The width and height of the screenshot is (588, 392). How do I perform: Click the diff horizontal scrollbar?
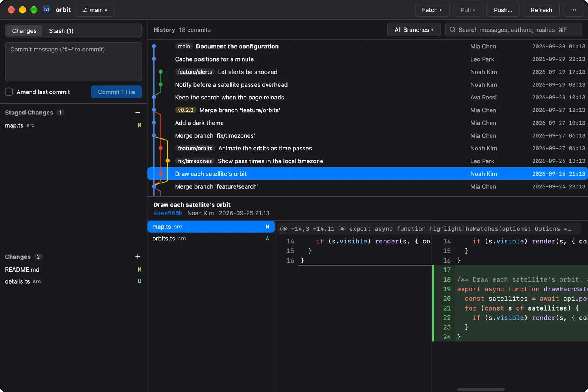[481, 389]
